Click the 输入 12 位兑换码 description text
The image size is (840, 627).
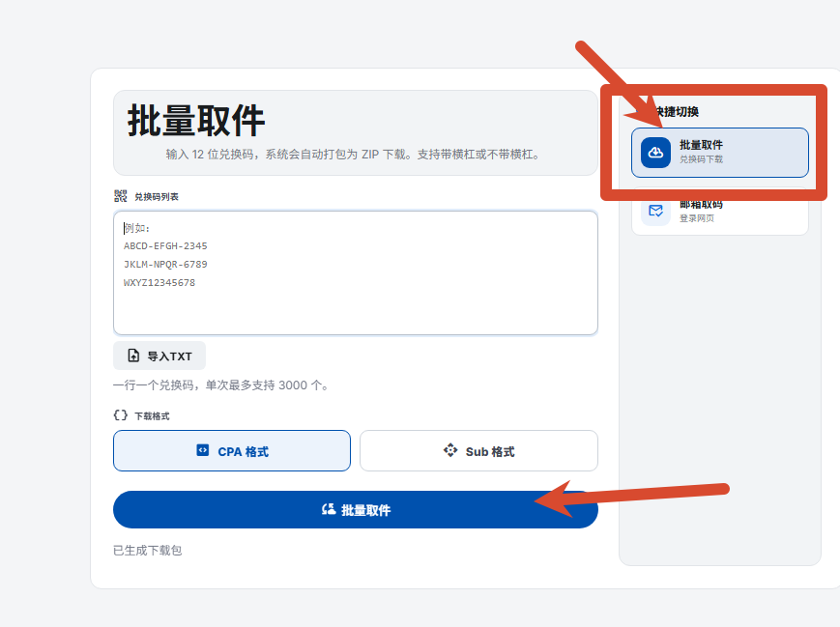[352, 155]
